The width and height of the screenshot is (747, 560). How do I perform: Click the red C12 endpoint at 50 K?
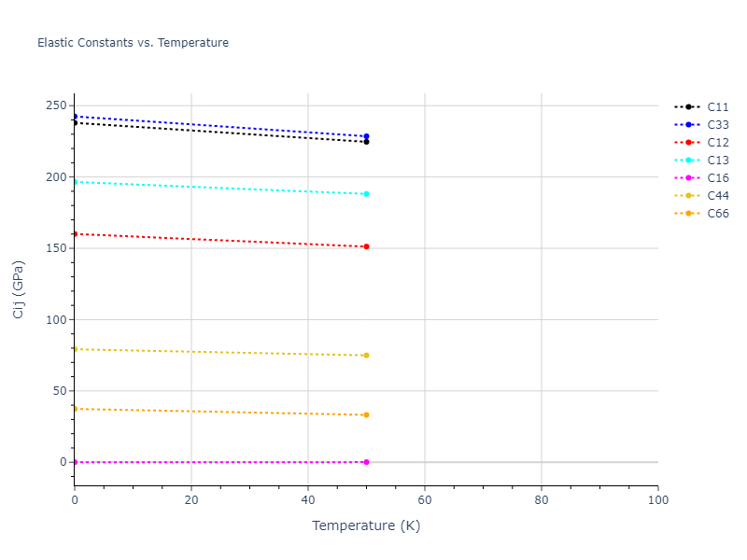click(366, 246)
